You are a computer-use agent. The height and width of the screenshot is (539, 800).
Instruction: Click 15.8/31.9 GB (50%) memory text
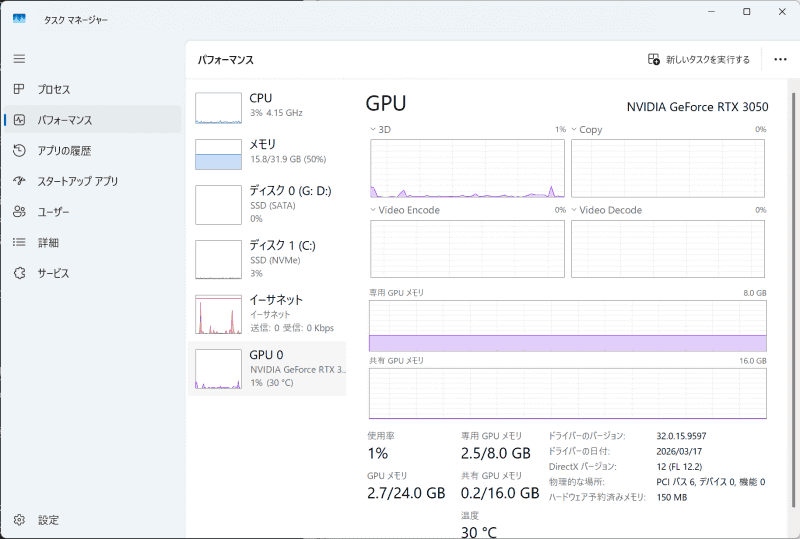[x=288, y=159]
